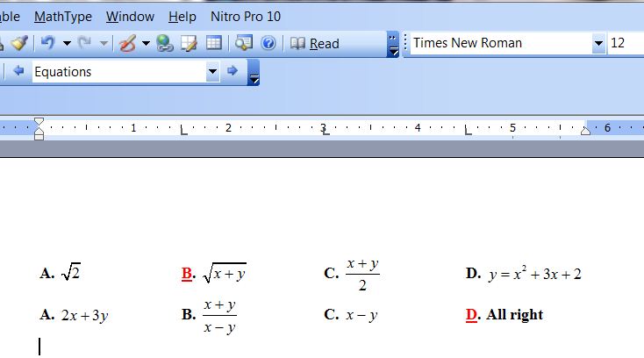This screenshot has height=358, width=644.
Task: Open the Undo history dropdown arrow
Action: click(67, 43)
